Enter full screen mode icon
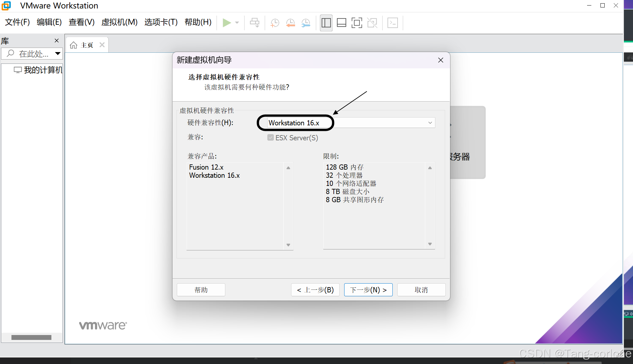 click(x=357, y=23)
